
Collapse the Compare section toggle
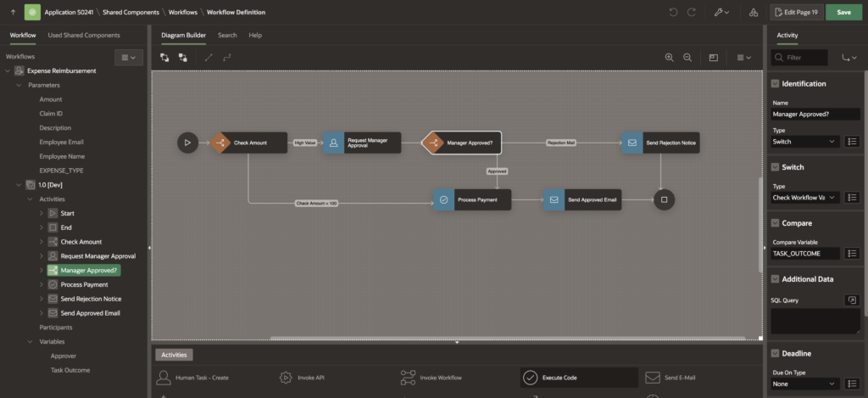click(775, 223)
